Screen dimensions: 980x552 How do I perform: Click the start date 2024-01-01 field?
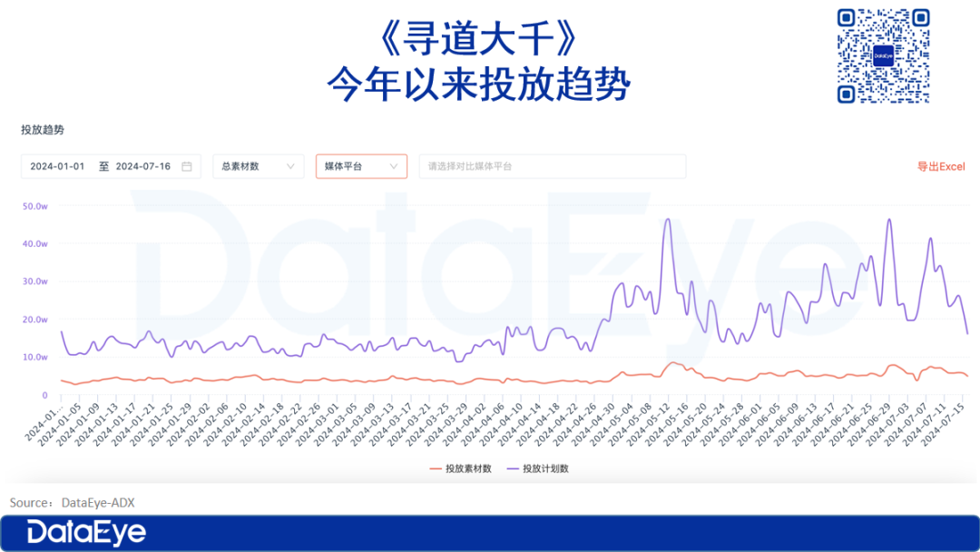point(57,166)
